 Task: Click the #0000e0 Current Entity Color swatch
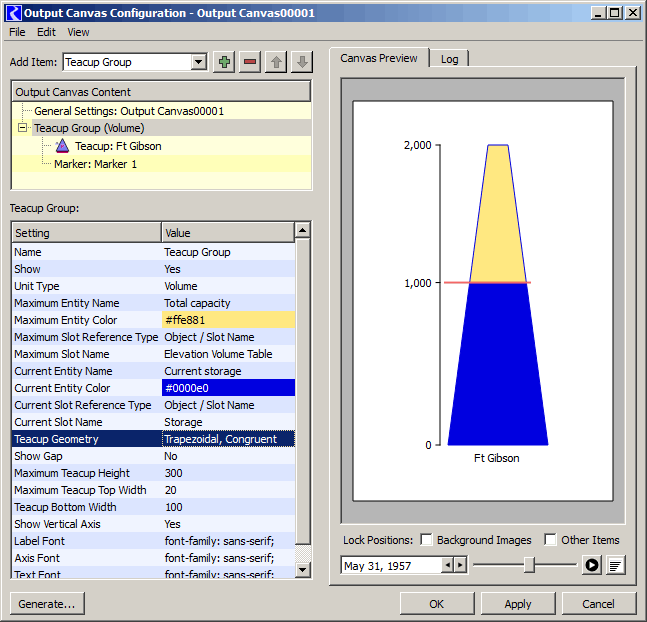[x=228, y=388]
